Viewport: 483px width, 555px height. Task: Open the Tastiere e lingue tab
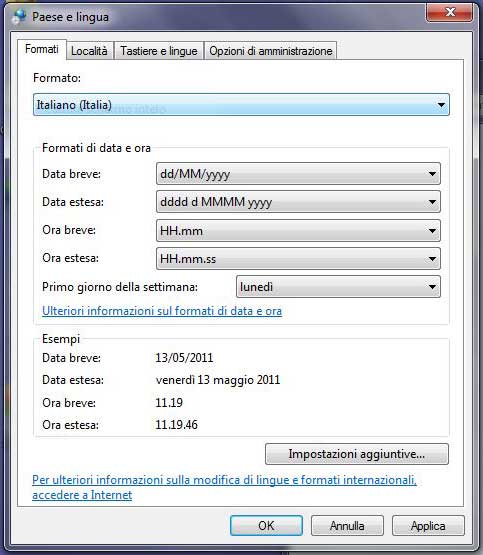click(x=159, y=51)
